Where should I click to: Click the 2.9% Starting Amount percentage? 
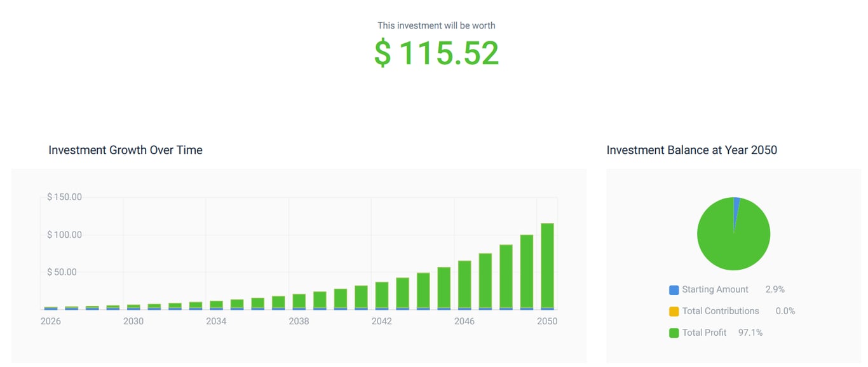[x=775, y=289]
